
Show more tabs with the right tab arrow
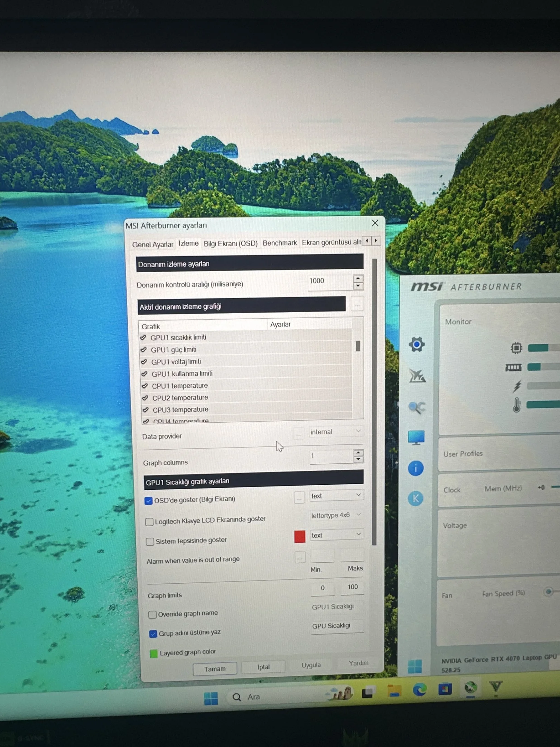(376, 240)
